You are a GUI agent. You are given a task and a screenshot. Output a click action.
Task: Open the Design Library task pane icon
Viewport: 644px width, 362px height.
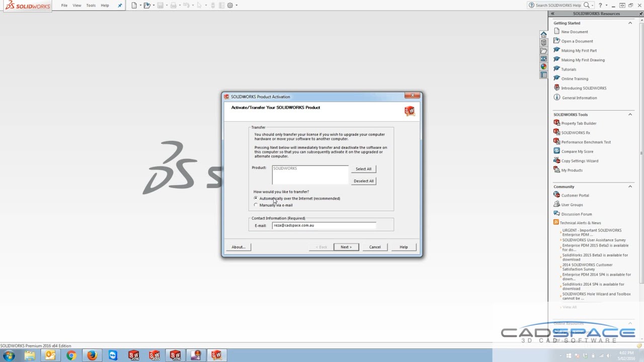[x=543, y=43]
